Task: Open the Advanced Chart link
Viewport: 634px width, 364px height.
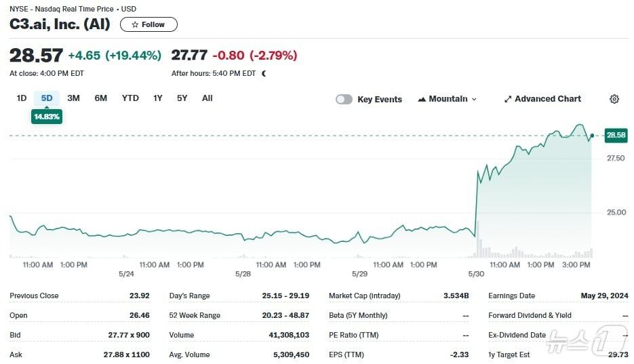Action: [x=547, y=99]
